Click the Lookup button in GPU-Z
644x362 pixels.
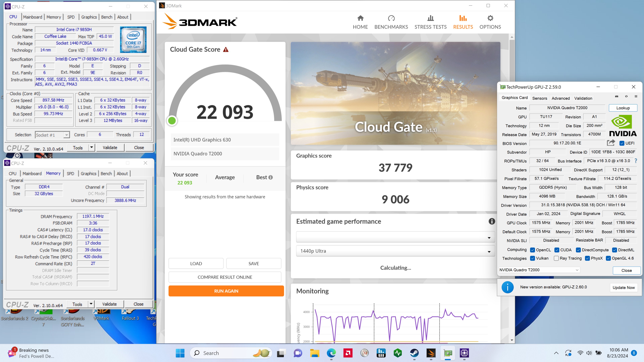(623, 108)
